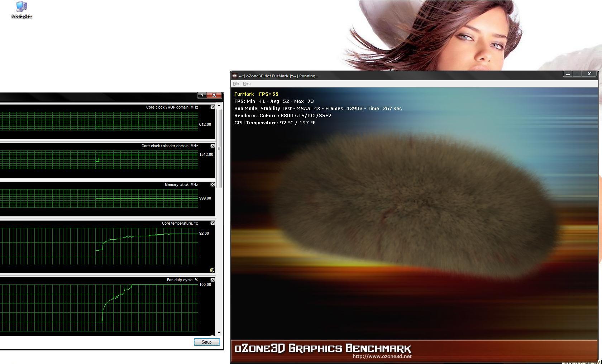Click the lock icon in Core temperature graph
Screen dimensions: 602x364
pyautogui.click(x=212, y=270)
